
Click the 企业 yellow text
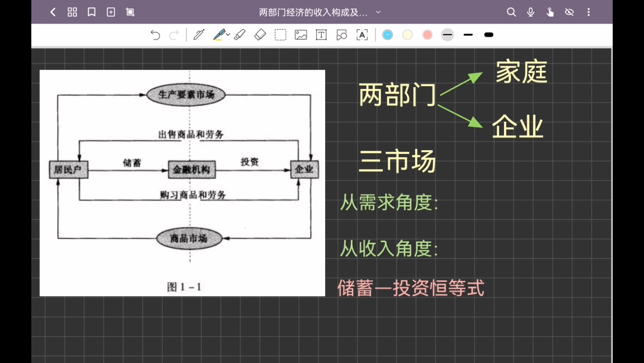(x=518, y=127)
